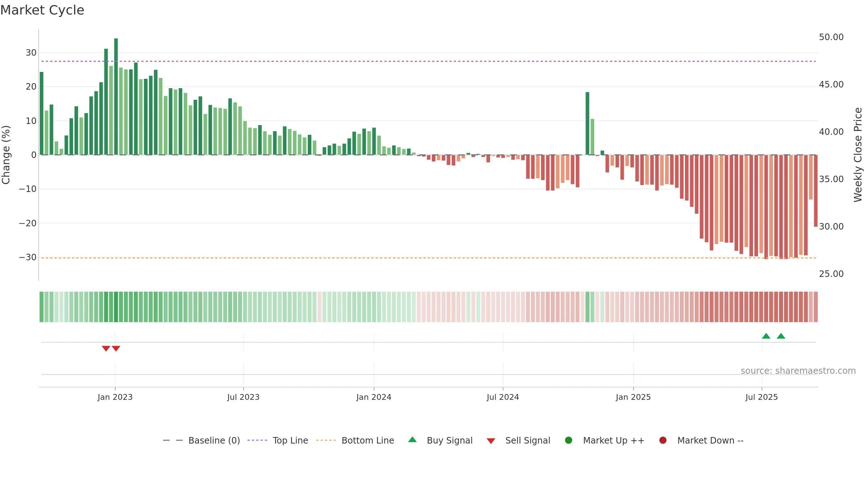Click the 35.00 price axis value
This screenshot has width=868, height=488.
point(831,179)
